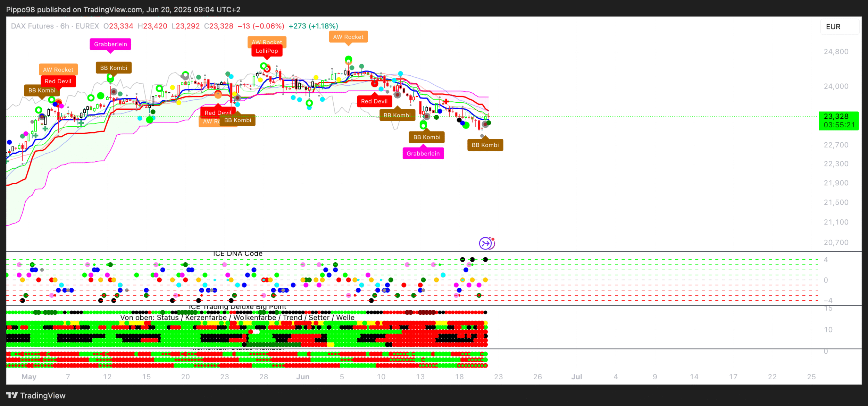
Task: Click the lower Grabberlein label under BB Kombi
Action: [423, 153]
